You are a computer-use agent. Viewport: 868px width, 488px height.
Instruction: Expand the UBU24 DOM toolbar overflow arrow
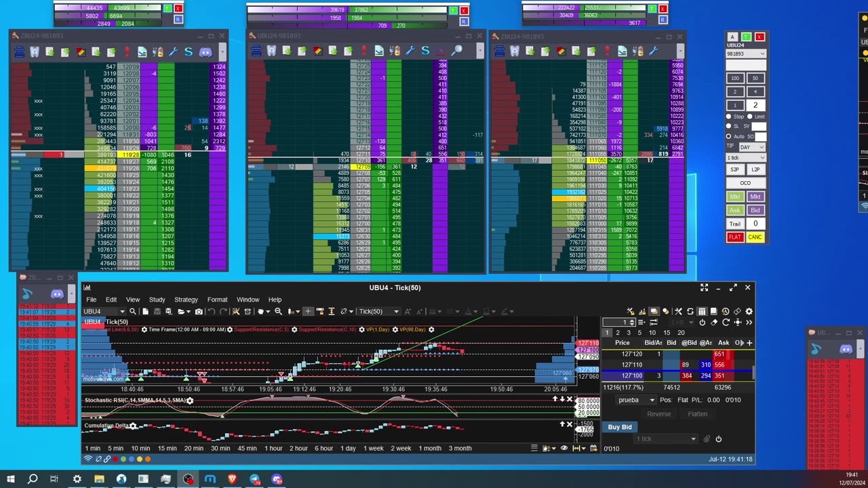tap(480, 51)
